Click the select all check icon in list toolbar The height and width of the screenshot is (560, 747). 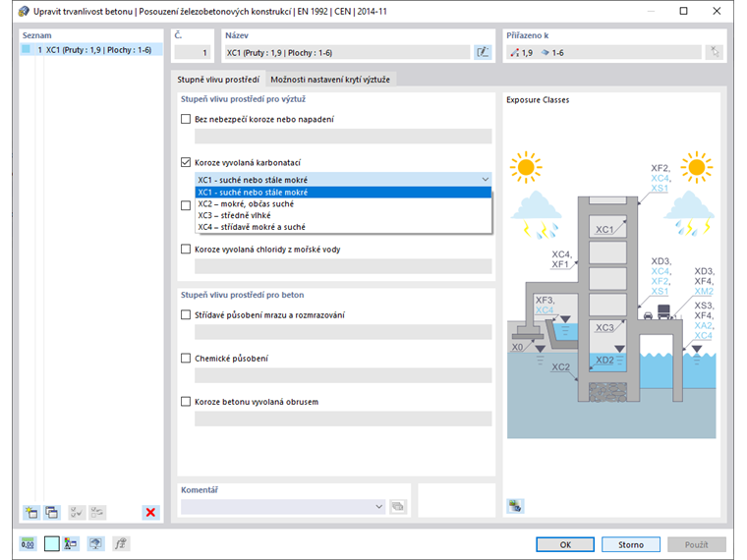77,513
